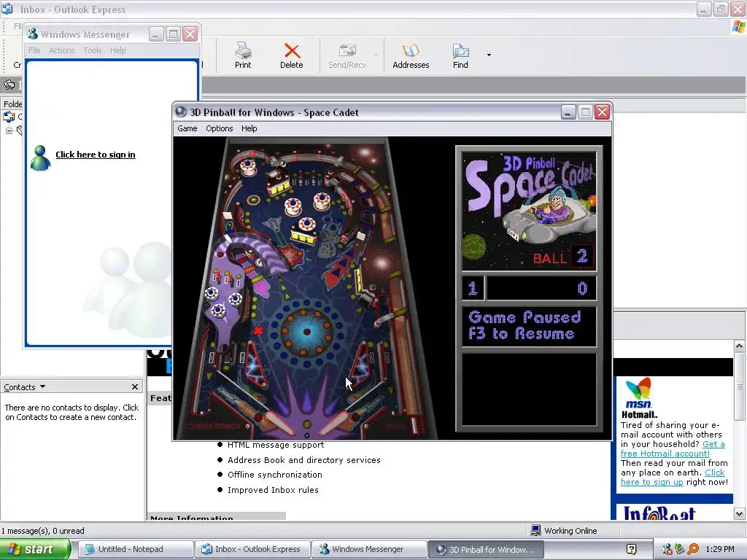The height and width of the screenshot is (560, 747).
Task: Click the 3D Pinball window title icon
Action: [181, 112]
